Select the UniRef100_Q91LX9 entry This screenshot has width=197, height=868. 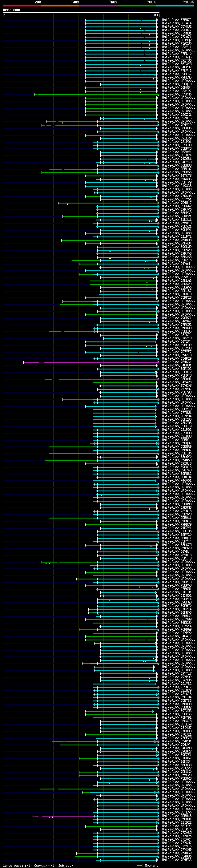(177, 139)
